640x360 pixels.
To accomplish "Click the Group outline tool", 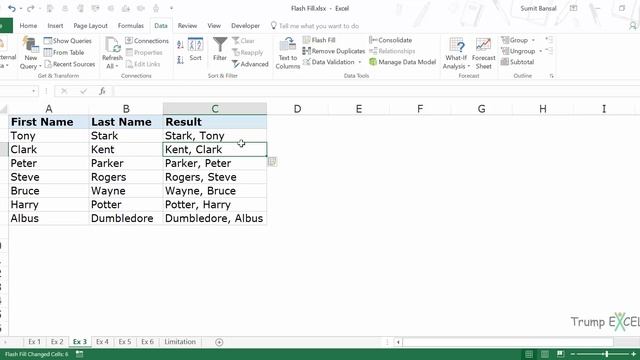I will click(515, 40).
